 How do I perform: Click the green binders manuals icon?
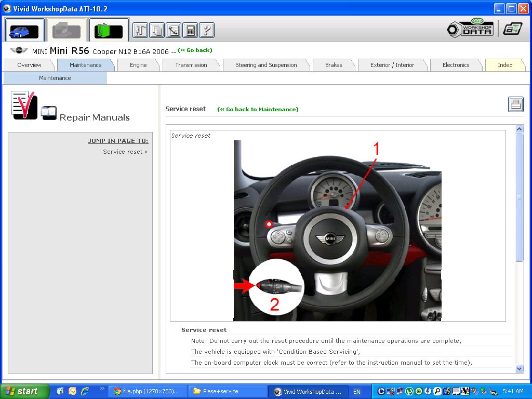(x=109, y=31)
